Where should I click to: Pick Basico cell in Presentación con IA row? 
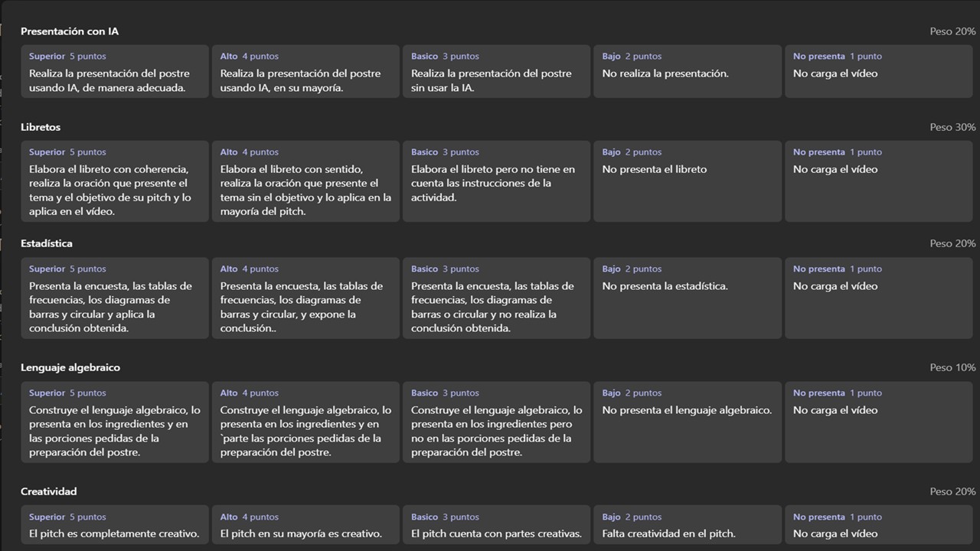[x=496, y=71]
